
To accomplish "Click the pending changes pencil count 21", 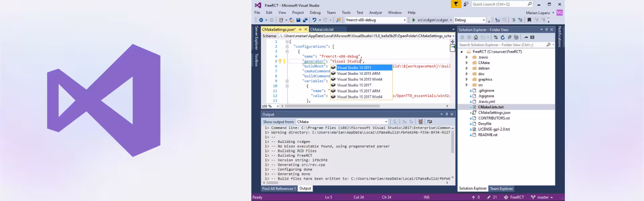I will 492,197.
